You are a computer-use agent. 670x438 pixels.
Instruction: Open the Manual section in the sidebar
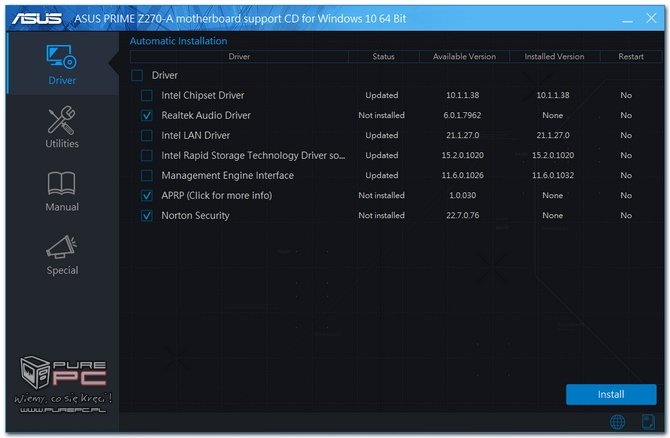pyautogui.click(x=62, y=191)
